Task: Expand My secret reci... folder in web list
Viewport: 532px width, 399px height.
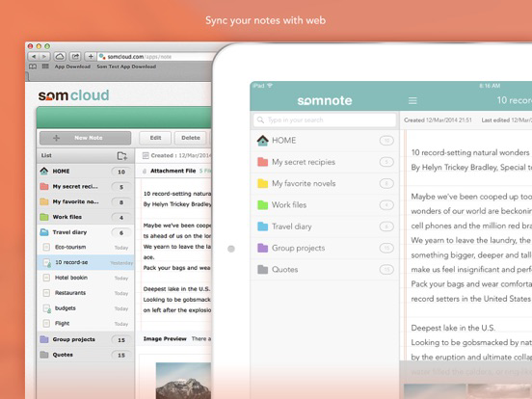Action: tap(44, 186)
